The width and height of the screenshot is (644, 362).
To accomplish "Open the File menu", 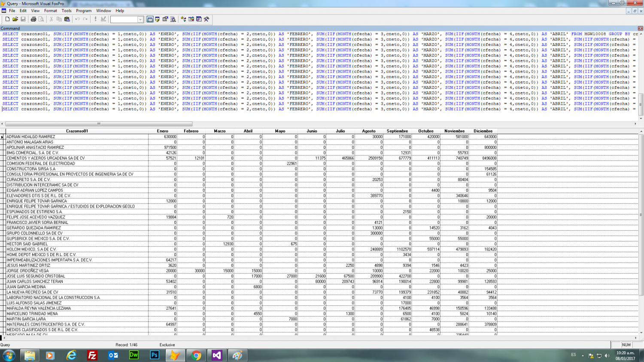I will [x=12, y=11].
